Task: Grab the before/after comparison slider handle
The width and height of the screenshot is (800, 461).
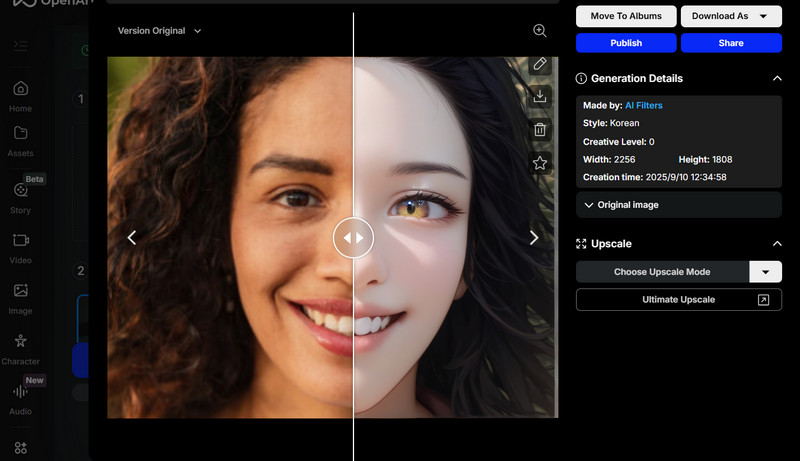Action: (x=353, y=238)
